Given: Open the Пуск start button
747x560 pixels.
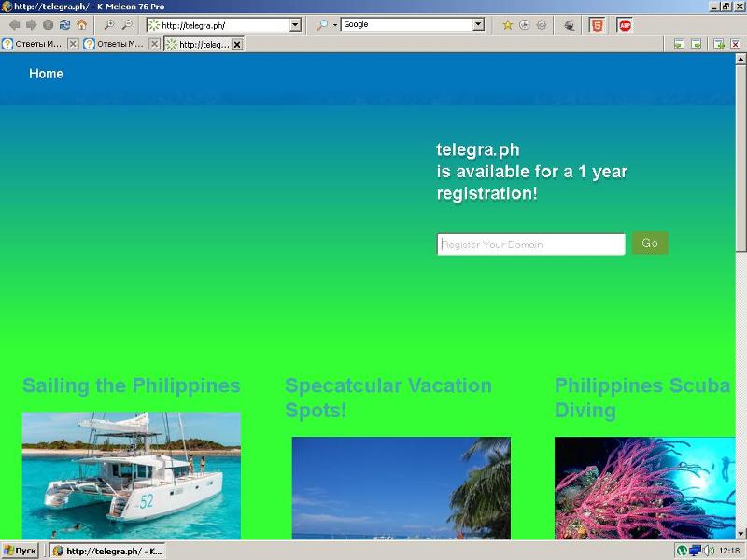Looking at the screenshot, I should click(20, 551).
